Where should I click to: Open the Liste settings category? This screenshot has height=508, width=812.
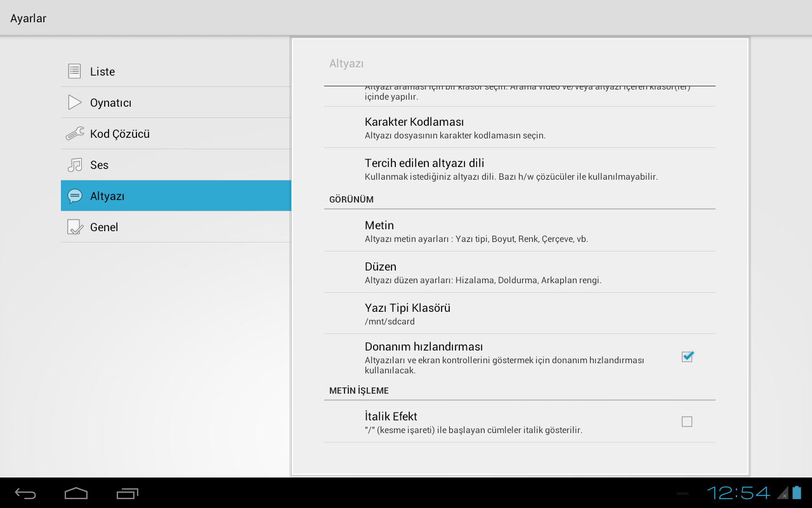click(176, 71)
